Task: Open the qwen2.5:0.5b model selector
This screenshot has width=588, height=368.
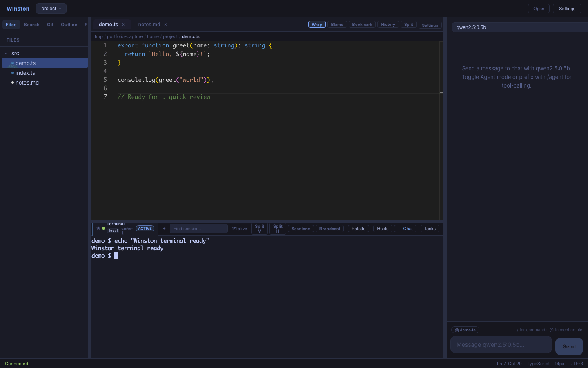Action: (519, 27)
